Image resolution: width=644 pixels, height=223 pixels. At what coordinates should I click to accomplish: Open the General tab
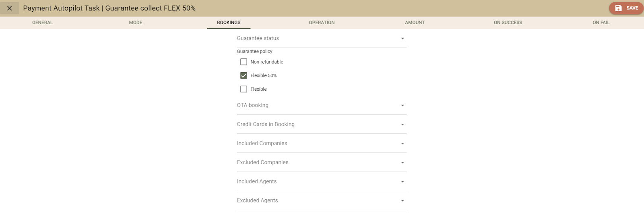(x=42, y=23)
